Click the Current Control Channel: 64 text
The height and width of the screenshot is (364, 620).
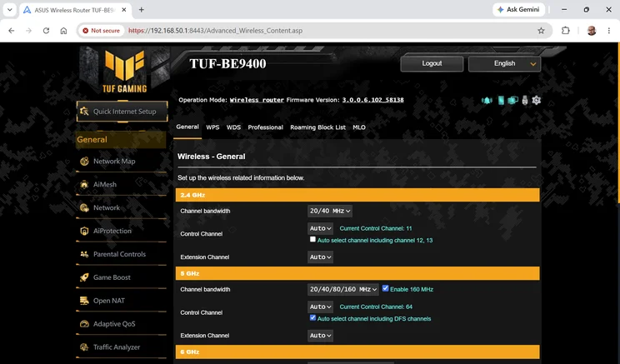coord(376,307)
